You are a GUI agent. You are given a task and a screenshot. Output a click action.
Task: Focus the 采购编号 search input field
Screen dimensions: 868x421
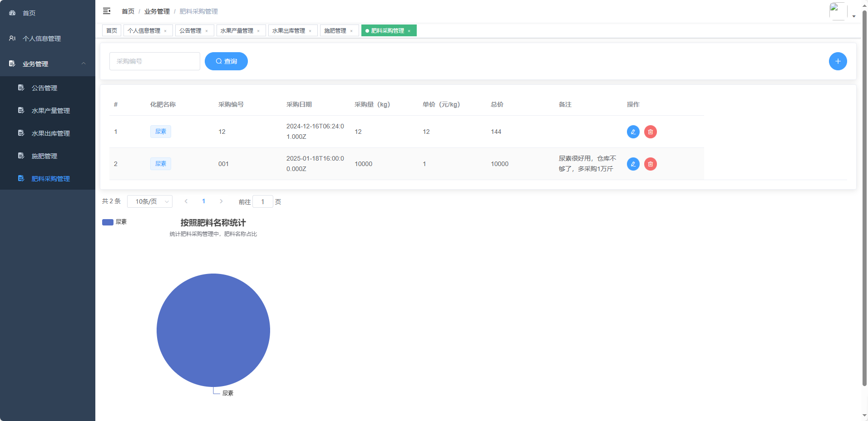[154, 61]
